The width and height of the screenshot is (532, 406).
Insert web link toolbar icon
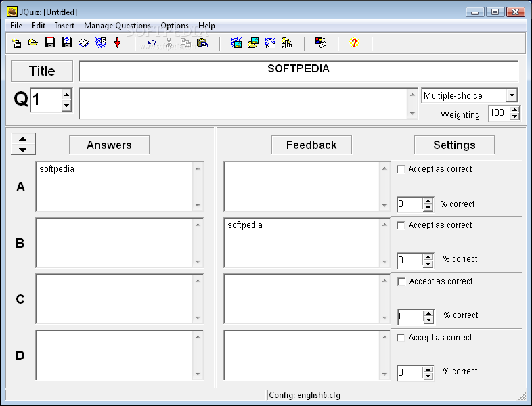[270, 43]
